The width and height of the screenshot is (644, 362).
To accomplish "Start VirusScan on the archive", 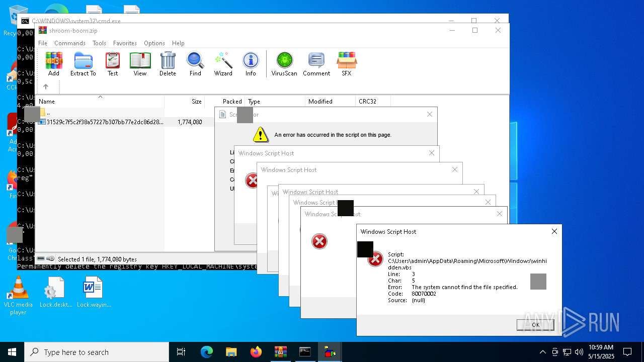I will [x=284, y=64].
